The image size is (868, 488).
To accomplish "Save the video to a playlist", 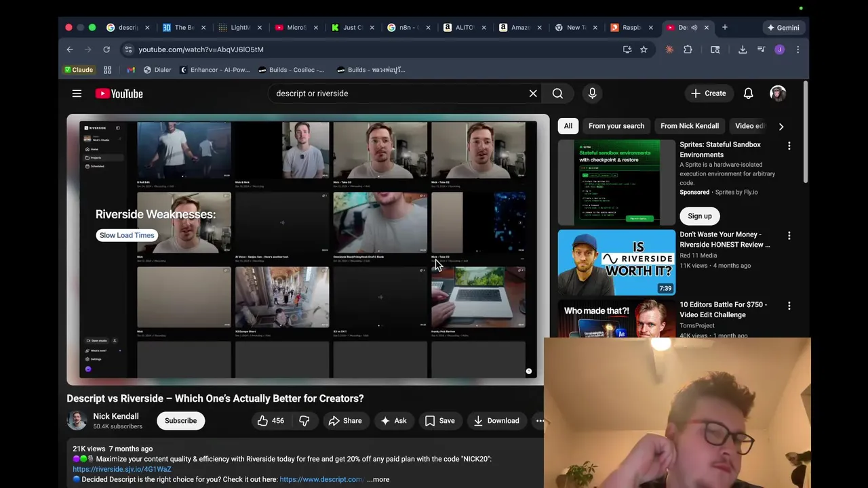I will (439, 421).
